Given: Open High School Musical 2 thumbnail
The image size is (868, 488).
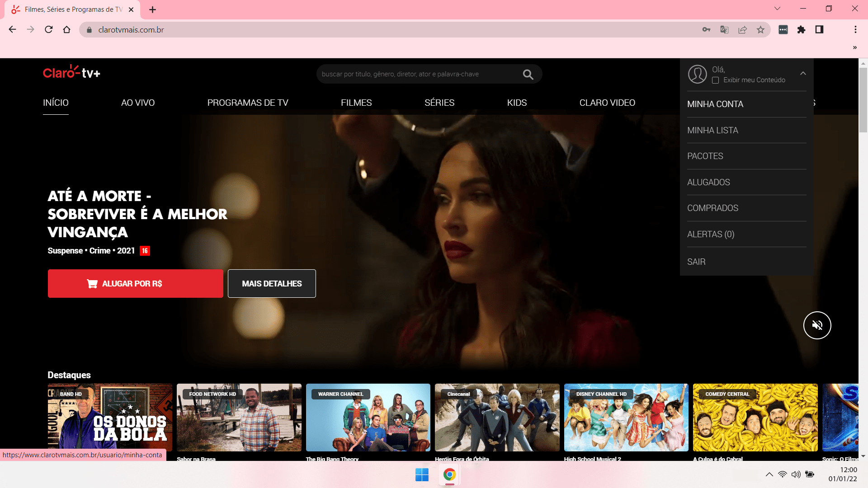Looking at the screenshot, I should pyautogui.click(x=626, y=418).
